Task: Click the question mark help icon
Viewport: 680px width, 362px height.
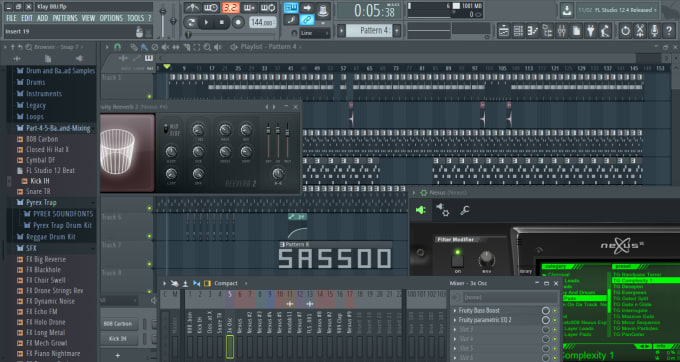Action: click(669, 31)
